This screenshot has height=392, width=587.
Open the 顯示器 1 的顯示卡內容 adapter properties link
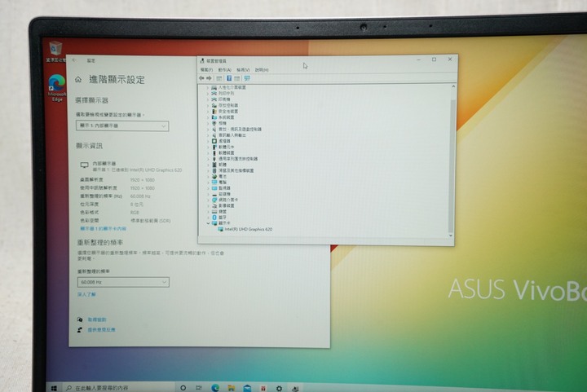tap(104, 228)
